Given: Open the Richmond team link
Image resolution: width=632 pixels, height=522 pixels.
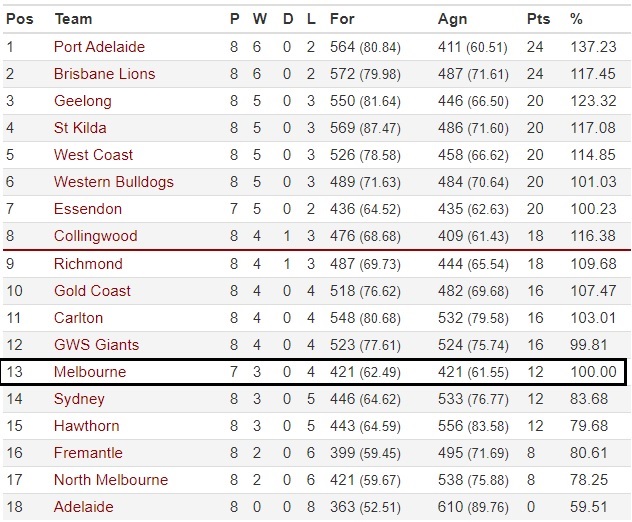Looking at the screenshot, I should 88,264.
